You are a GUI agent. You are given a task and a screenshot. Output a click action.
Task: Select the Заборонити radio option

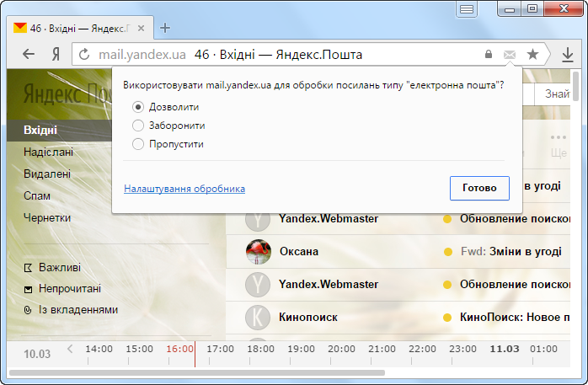click(138, 126)
